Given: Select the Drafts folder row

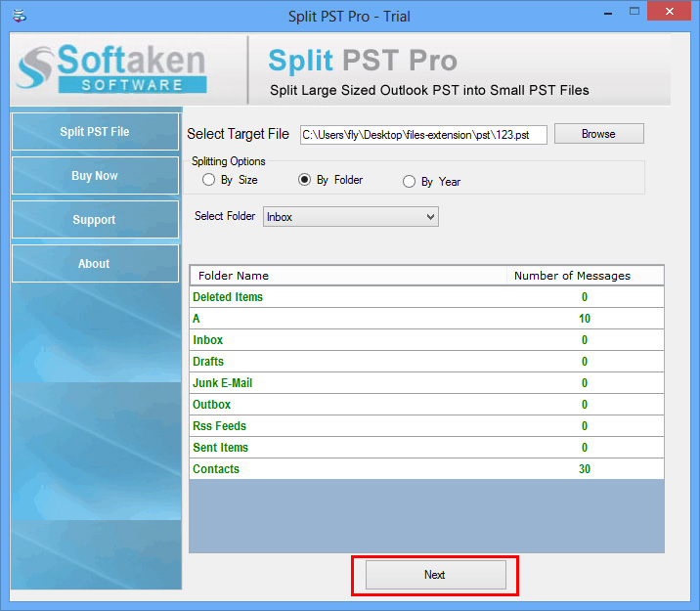Looking at the screenshot, I should (x=426, y=361).
